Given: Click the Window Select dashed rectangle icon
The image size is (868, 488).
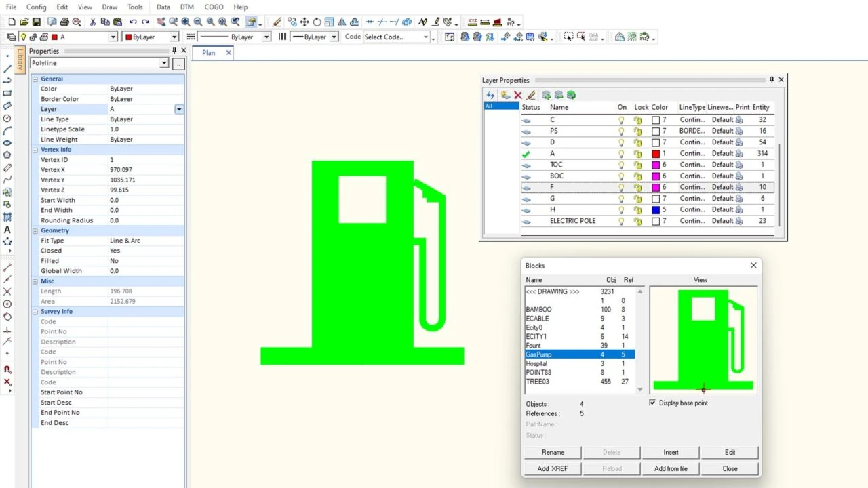Looking at the screenshot, I should pos(568,37).
